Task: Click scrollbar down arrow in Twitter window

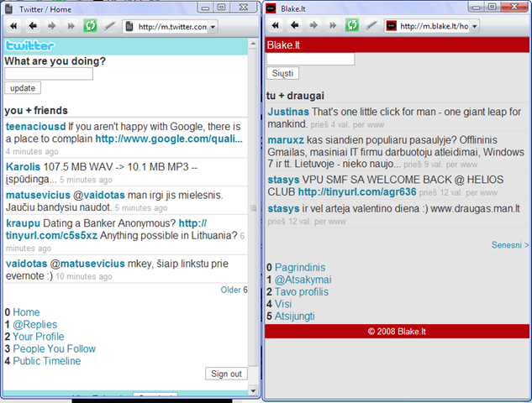Action: [253, 390]
